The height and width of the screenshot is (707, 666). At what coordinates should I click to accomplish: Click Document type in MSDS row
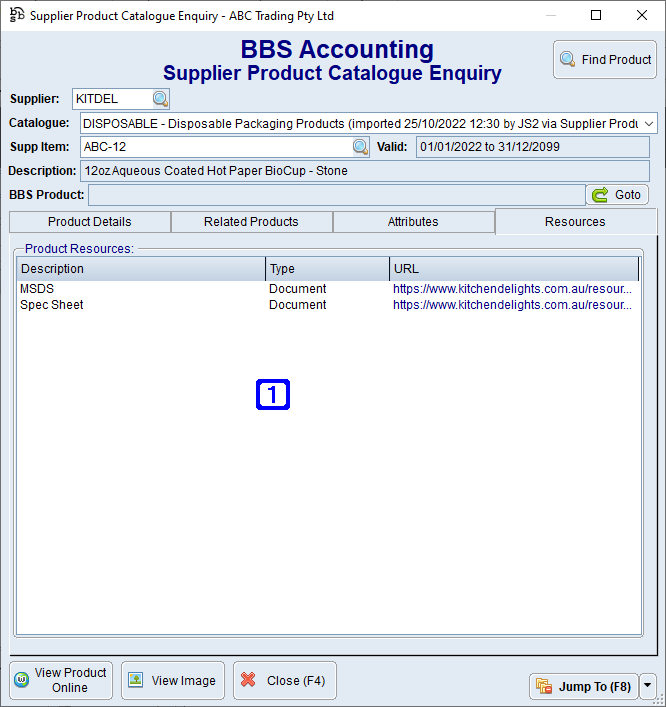click(x=298, y=289)
